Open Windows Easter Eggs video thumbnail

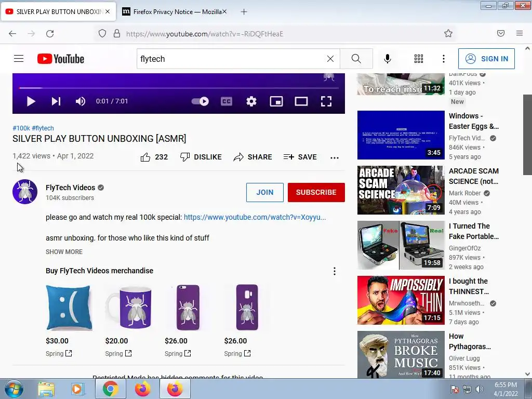point(401,135)
